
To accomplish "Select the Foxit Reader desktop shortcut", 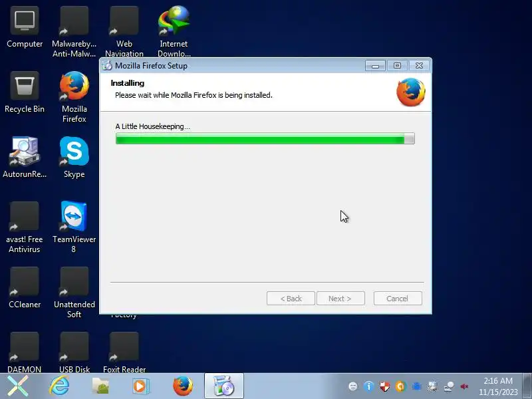I will click(x=124, y=352).
